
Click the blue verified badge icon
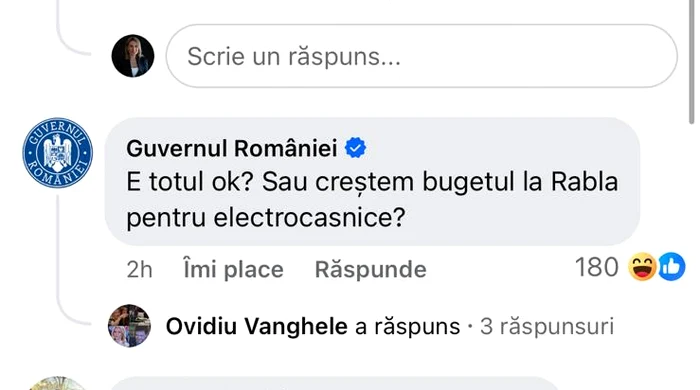pos(355,148)
